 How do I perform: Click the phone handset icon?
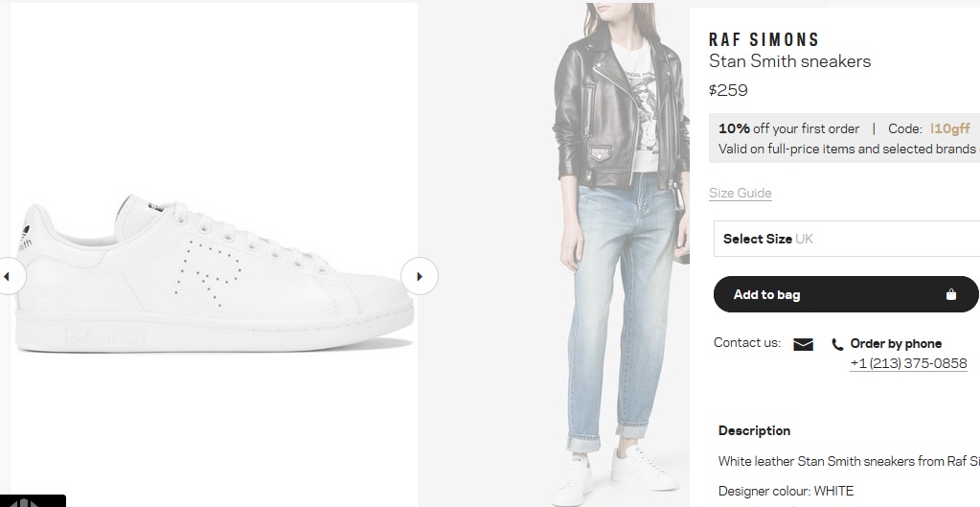pos(837,345)
